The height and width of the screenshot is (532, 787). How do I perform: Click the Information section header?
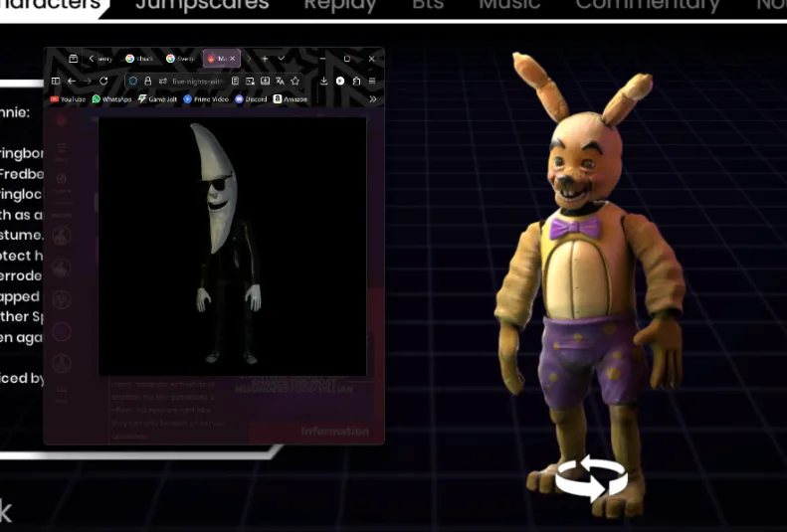[334, 432]
